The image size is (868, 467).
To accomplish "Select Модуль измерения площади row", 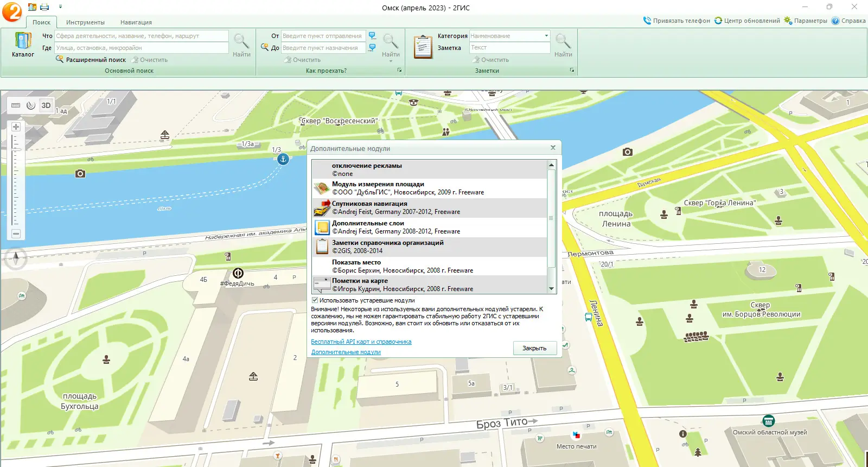I will (430, 188).
